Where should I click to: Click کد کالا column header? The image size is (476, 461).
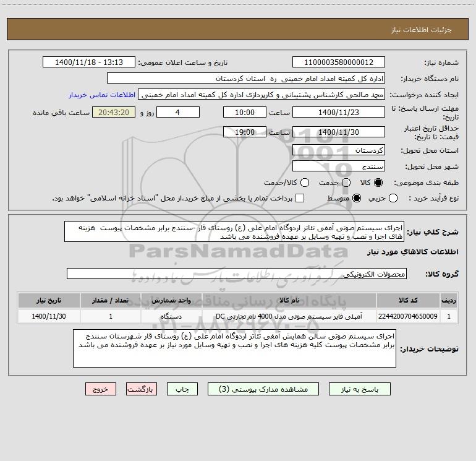(x=408, y=300)
